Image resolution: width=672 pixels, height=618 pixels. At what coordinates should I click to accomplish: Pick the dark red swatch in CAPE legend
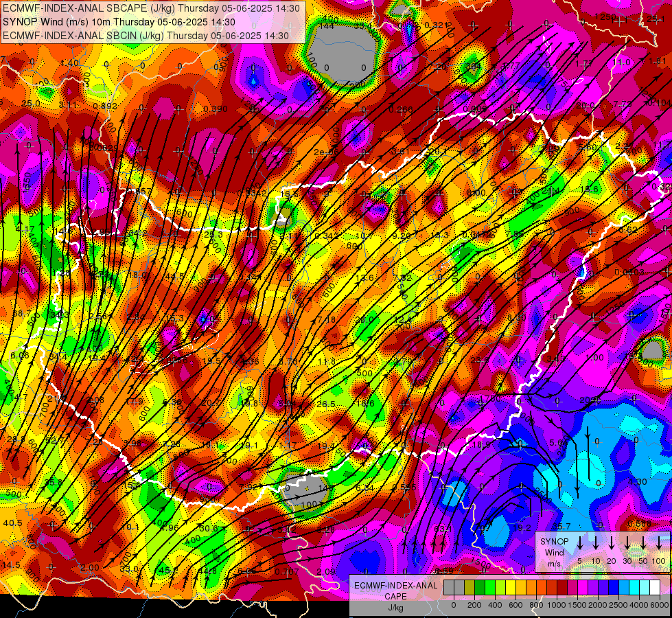[563, 588]
